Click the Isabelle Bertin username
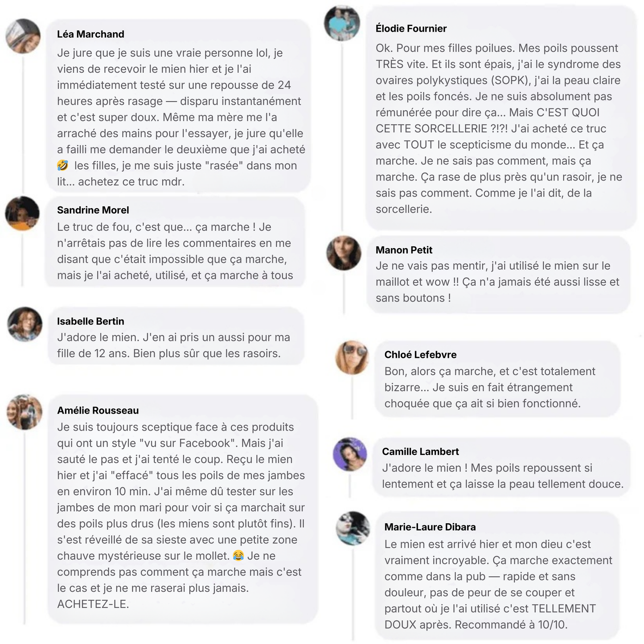644x644 pixels. click(90, 321)
